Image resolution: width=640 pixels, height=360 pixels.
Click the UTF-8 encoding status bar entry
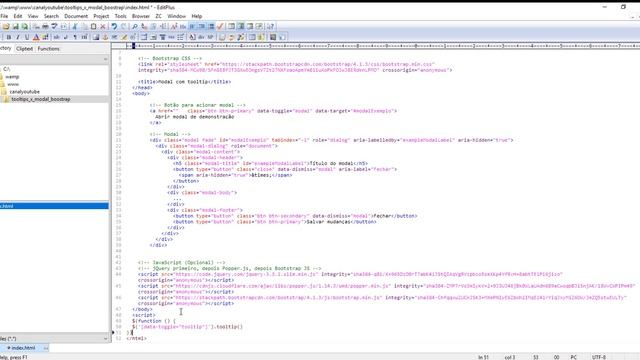pyautogui.click(x=599, y=357)
